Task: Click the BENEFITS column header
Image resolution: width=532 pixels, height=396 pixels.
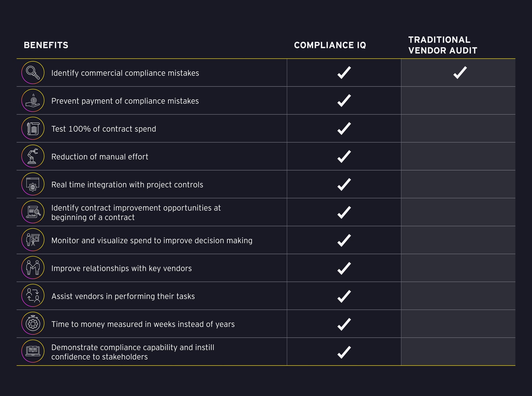Action: pyautogui.click(x=46, y=45)
